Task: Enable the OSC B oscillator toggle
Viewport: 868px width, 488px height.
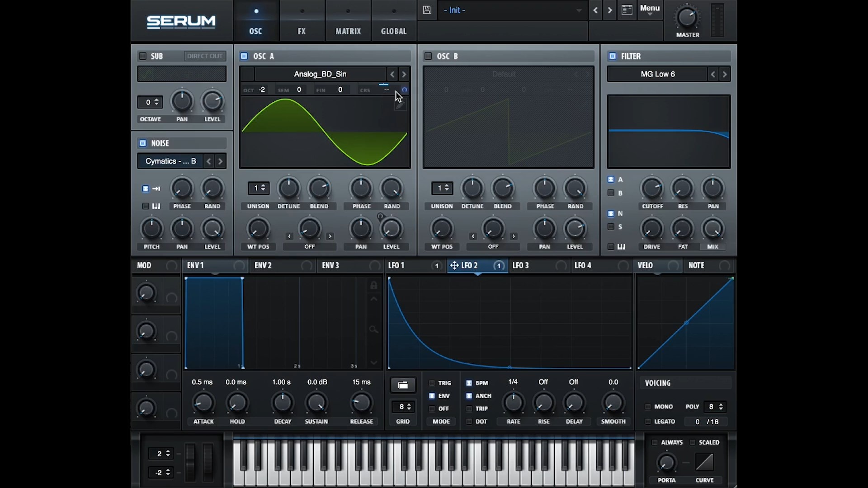Action: click(428, 56)
